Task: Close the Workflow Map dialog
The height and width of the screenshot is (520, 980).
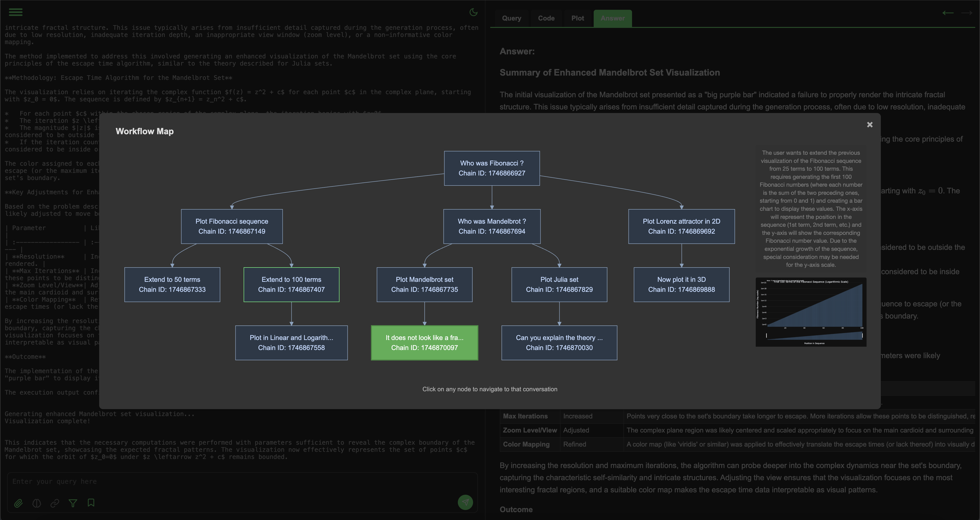Action: (x=870, y=124)
